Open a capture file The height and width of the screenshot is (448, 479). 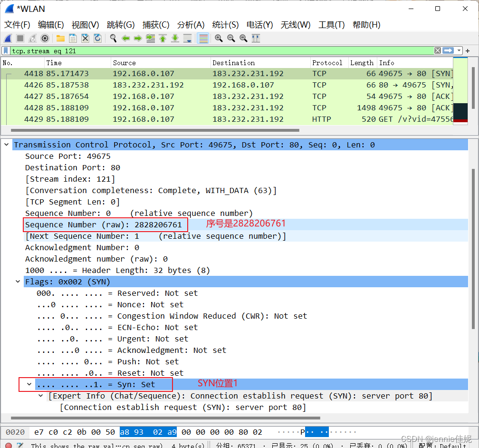tap(60, 38)
